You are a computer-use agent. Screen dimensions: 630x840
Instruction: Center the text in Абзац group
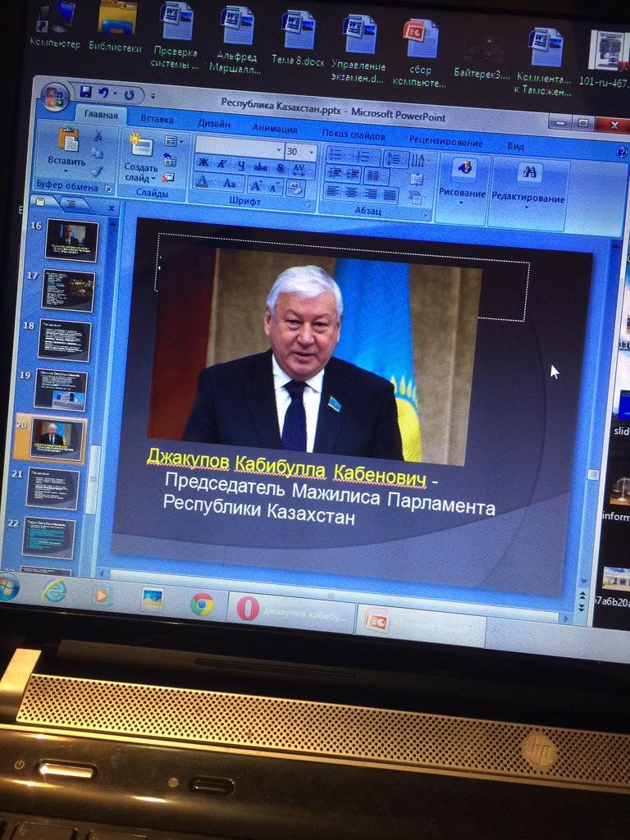click(x=351, y=192)
